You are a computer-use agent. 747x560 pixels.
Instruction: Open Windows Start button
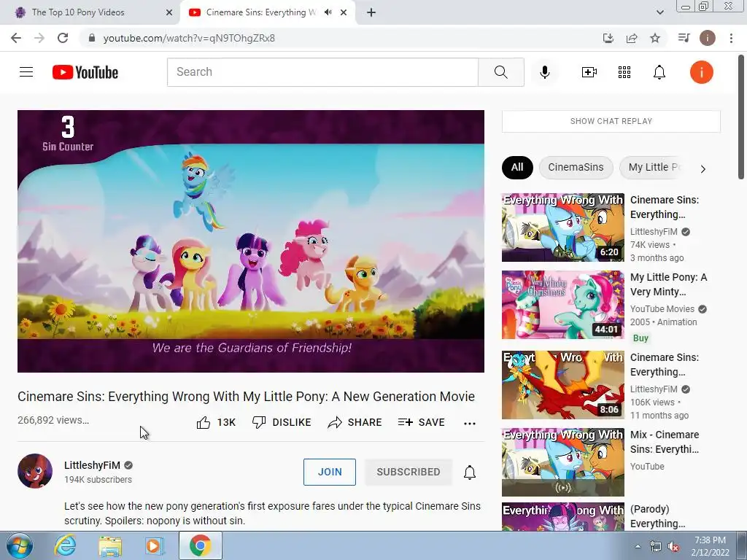coord(20,545)
